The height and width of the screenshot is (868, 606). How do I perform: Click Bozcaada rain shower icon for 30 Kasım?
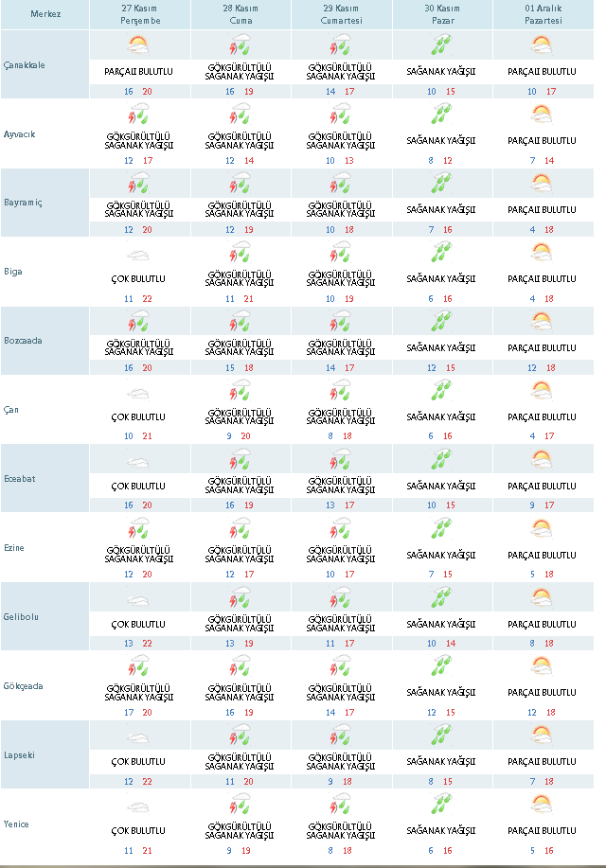(x=440, y=323)
